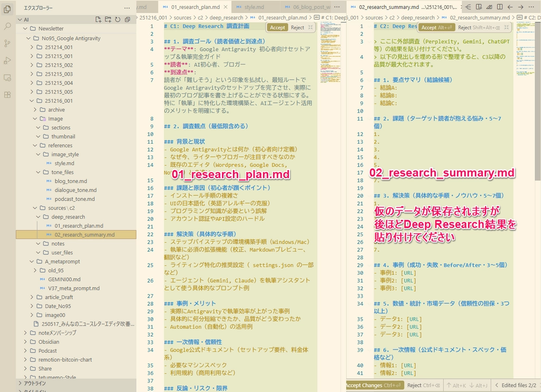Image resolution: width=541 pixels, height=392 pixels.
Task: Collapse the deep_research folder
Action: click(38, 217)
